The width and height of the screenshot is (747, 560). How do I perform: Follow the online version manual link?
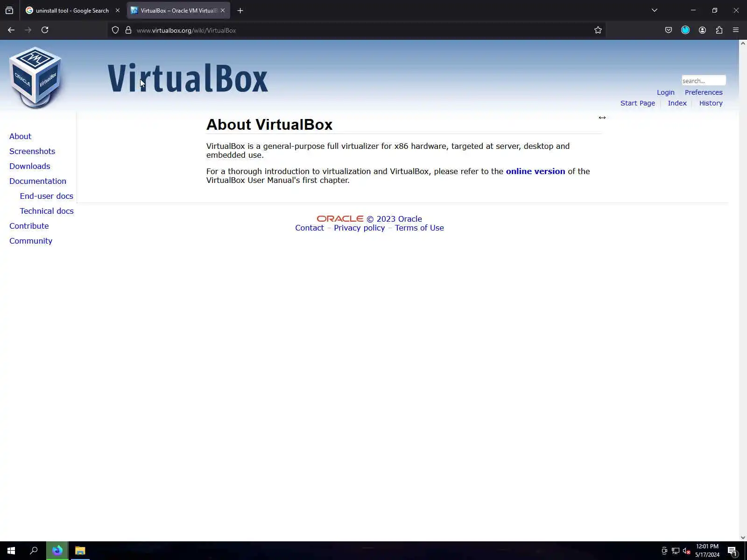coord(536,171)
